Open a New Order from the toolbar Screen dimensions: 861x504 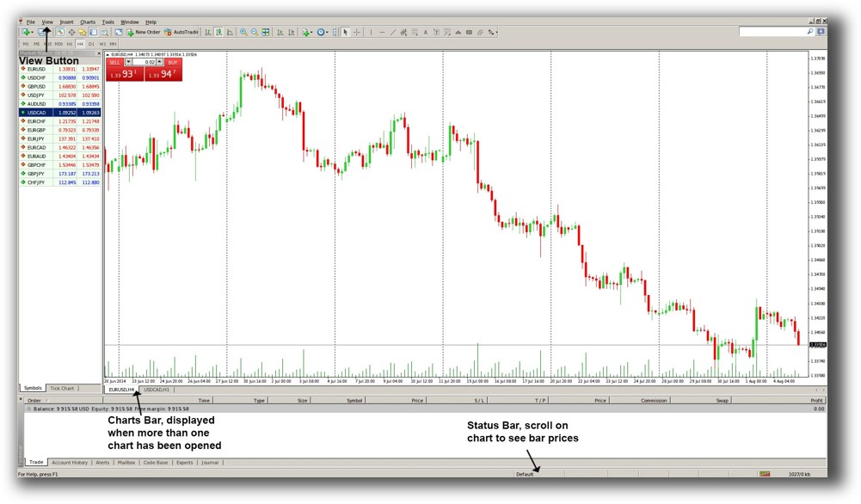144,32
